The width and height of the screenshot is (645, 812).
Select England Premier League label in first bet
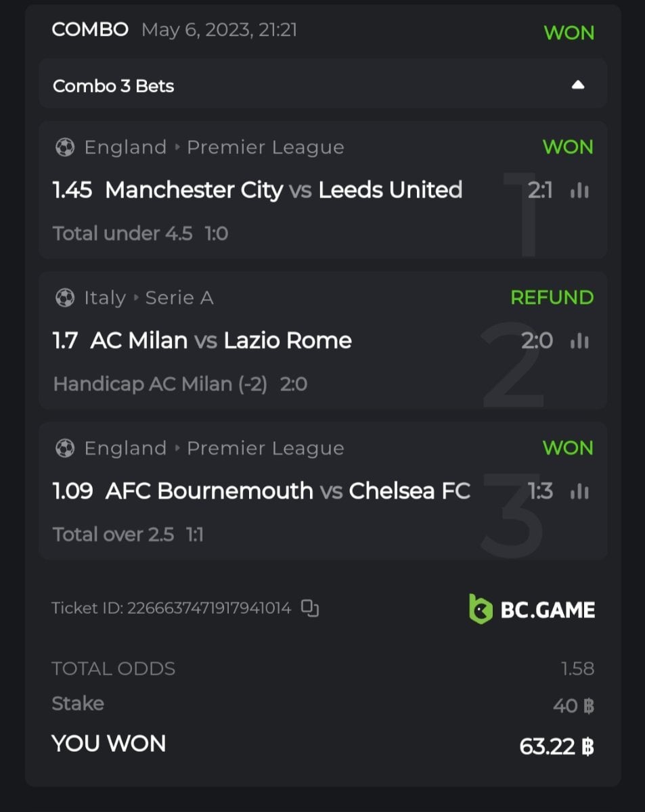pos(214,148)
